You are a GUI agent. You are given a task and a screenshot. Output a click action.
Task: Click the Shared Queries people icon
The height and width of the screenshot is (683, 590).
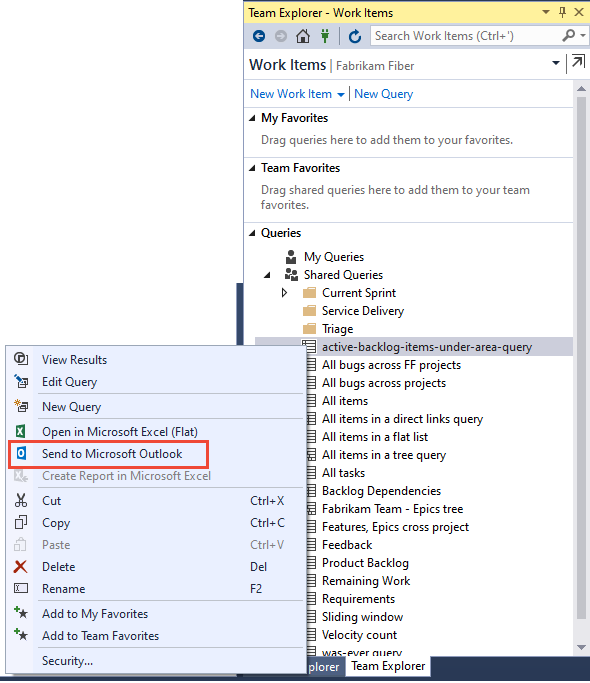[291, 274]
